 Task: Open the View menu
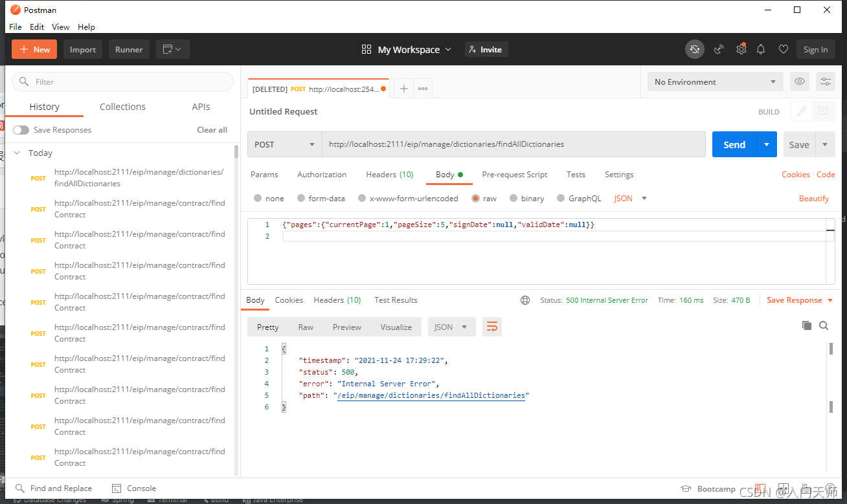pyautogui.click(x=61, y=27)
